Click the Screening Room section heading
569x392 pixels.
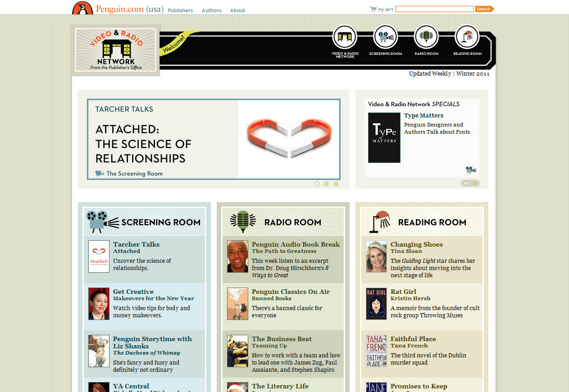click(161, 222)
